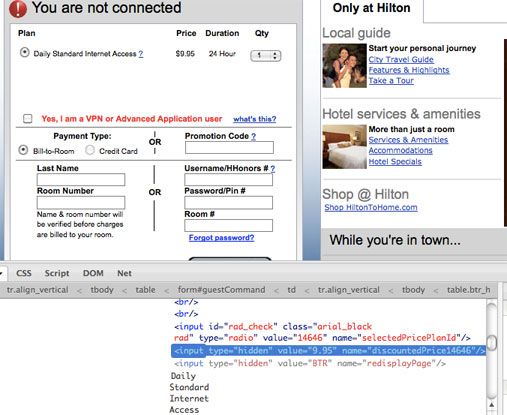The image size is (507, 415).
Task: Select the td breadcrumb element
Action: tap(292, 290)
